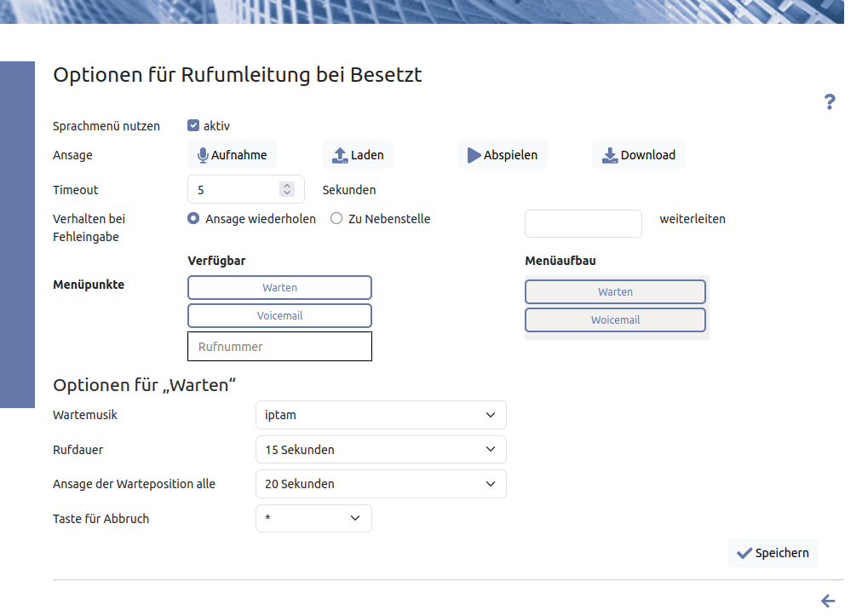Click the microphone Aufnahme icon
Image resolution: width=862 pixels, height=616 pixels.
pos(203,155)
